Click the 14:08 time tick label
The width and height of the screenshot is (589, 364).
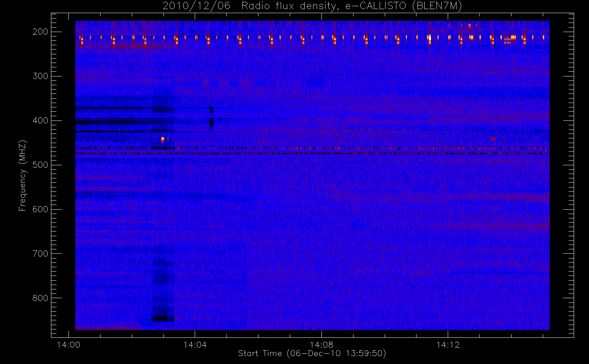coord(321,345)
